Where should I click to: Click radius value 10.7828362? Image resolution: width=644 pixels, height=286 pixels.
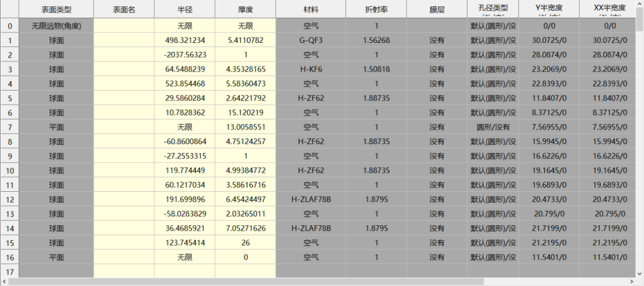(x=185, y=113)
